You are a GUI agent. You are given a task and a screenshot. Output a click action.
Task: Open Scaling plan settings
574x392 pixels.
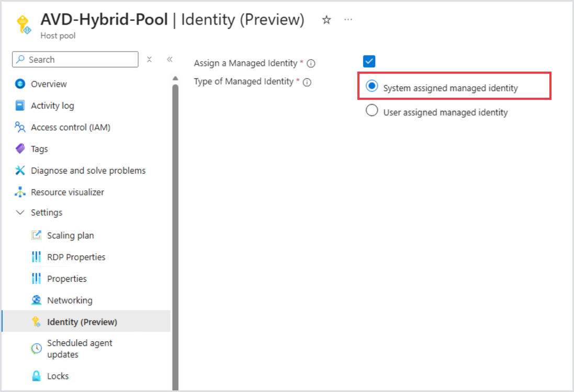(x=70, y=236)
